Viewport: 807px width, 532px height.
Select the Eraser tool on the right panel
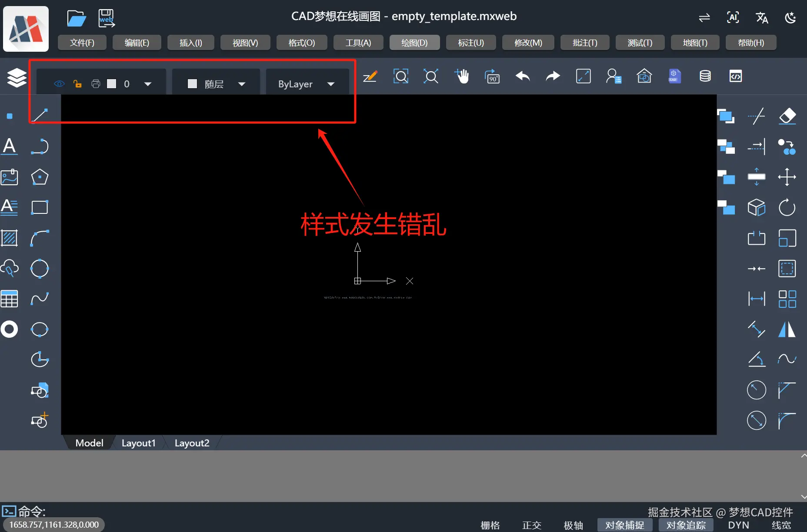tap(788, 116)
